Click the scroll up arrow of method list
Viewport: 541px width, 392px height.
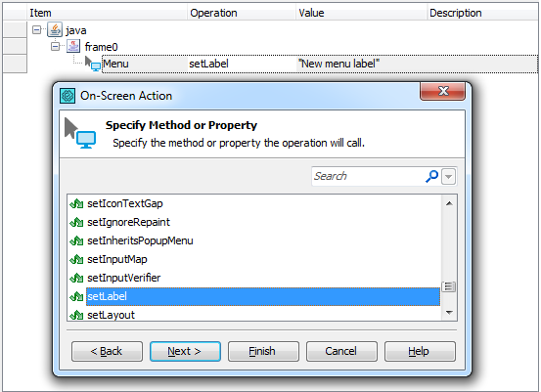tap(449, 203)
